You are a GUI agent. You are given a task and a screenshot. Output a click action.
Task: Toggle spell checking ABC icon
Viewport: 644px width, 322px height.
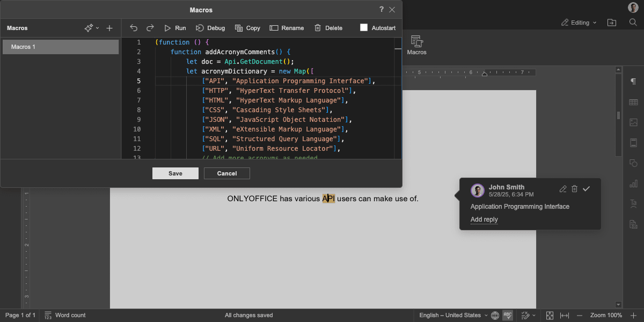tap(508, 315)
